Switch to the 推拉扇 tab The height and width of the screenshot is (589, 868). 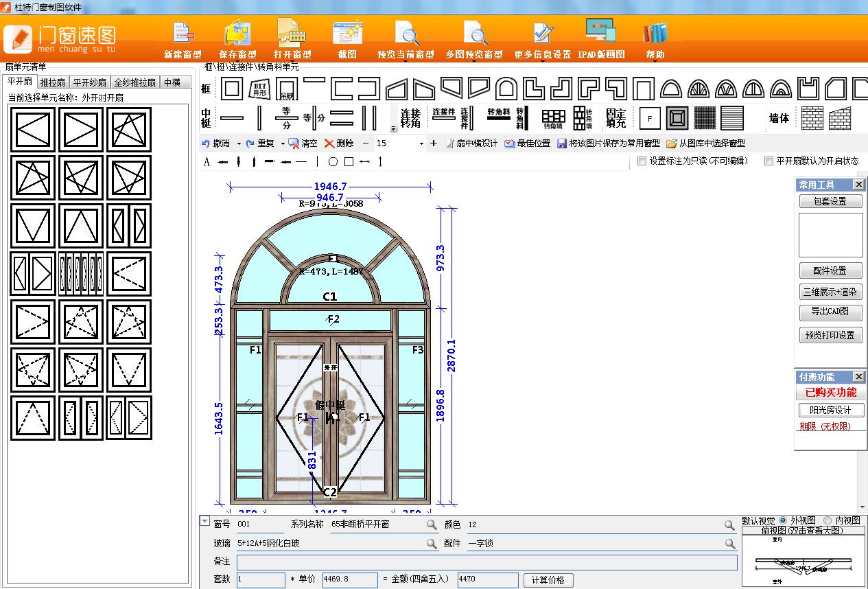pyautogui.click(x=53, y=82)
